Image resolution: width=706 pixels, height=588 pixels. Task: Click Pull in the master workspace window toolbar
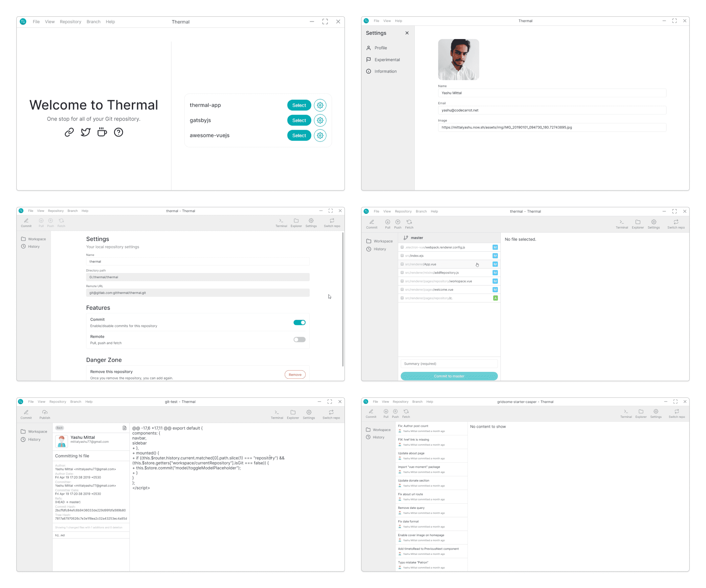[387, 224]
